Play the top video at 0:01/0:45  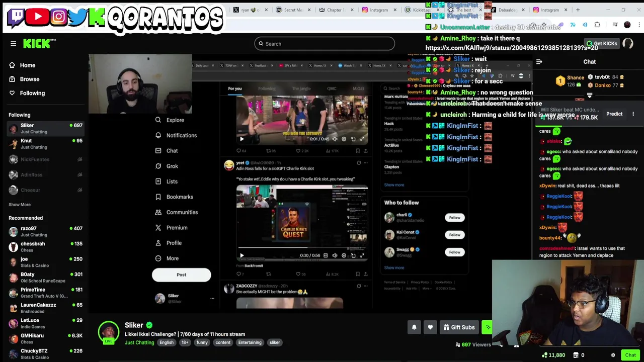tap(242, 139)
